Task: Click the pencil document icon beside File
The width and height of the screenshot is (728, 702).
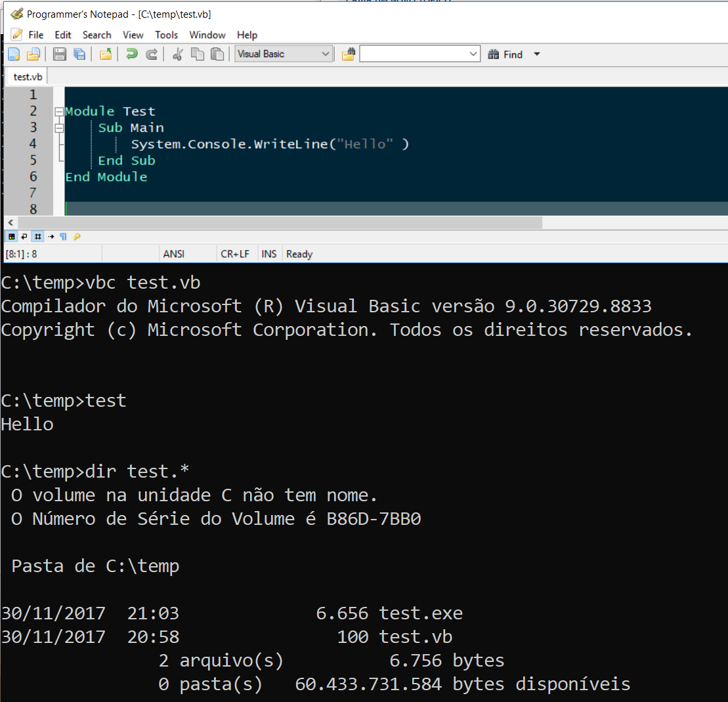Action: point(16,35)
